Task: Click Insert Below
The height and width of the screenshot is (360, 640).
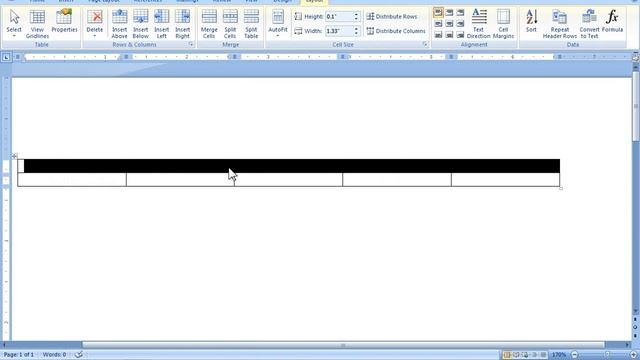Action: coord(140,24)
